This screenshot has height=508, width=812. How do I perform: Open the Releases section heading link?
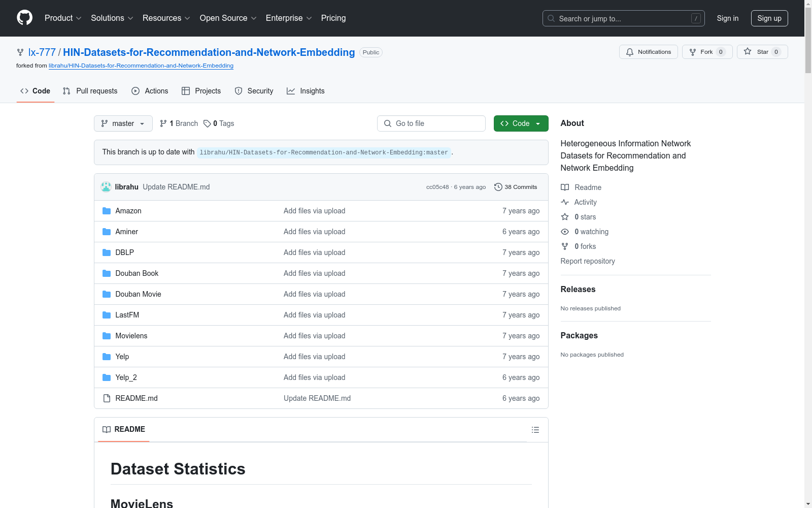coord(578,290)
